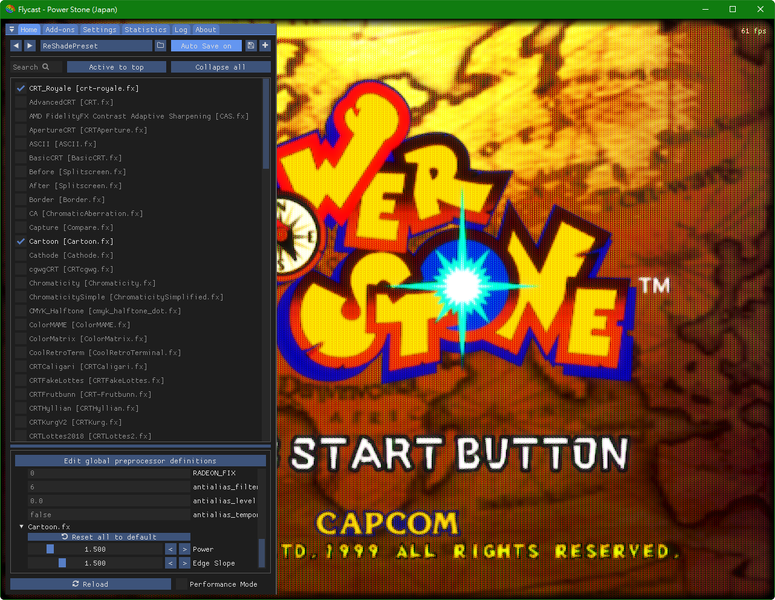The height and width of the screenshot is (600, 775).
Task: Select Before [Splitscreen.fx] row
Action: point(77,171)
